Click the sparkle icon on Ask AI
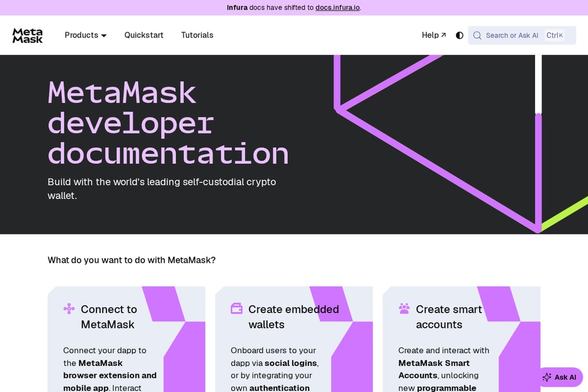The image size is (588, 392). (x=547, y=377)
